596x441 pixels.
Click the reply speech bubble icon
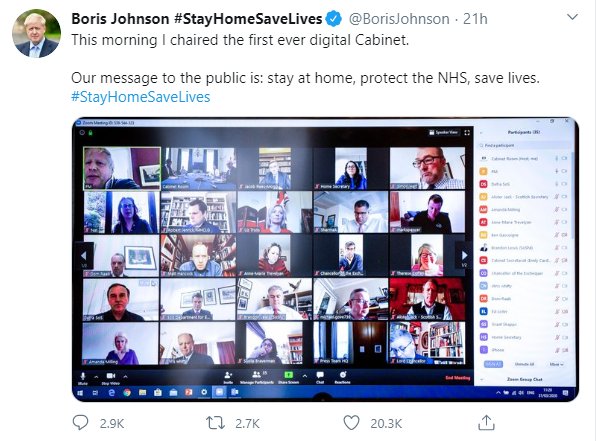[x=80, y=422]
